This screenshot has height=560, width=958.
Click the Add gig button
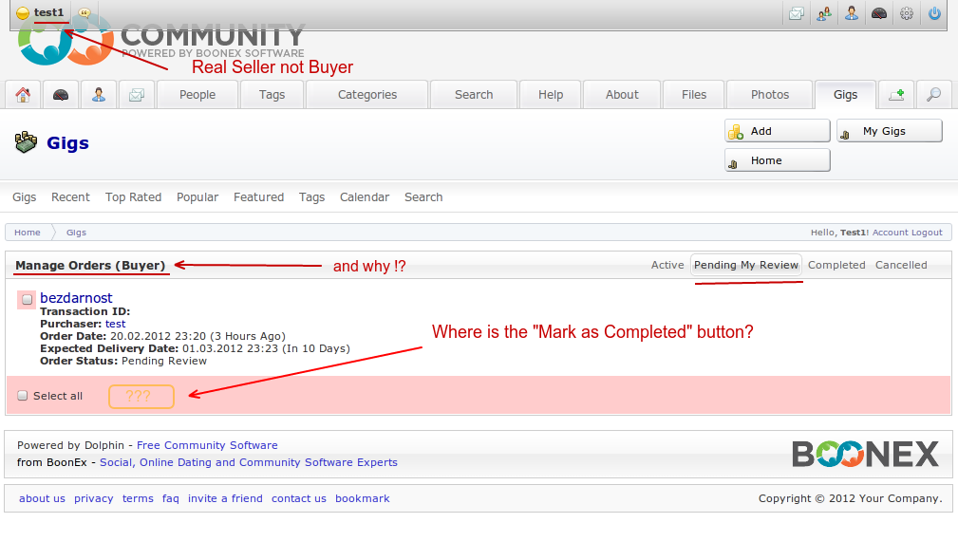click(x=777, y=131)
